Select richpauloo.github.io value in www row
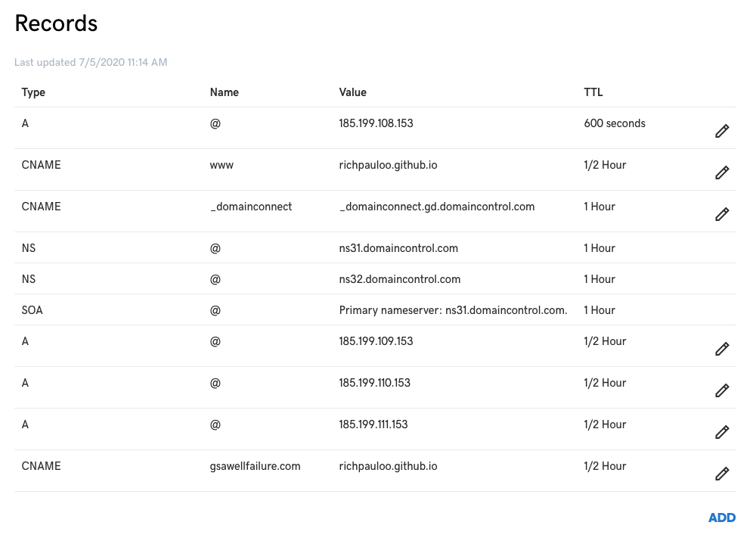Viewport: 756px width, 544px height. [x=388, y=165]
